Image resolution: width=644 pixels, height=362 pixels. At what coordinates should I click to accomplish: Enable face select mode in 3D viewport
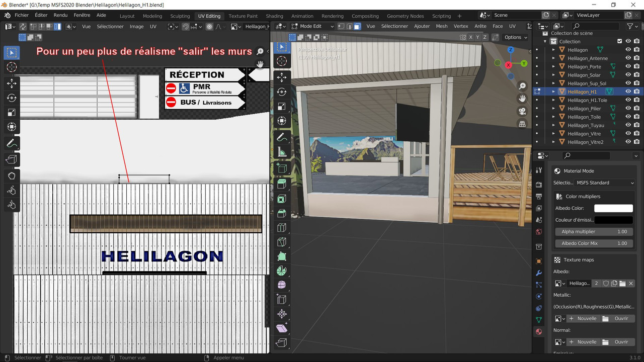coord(357,26)
